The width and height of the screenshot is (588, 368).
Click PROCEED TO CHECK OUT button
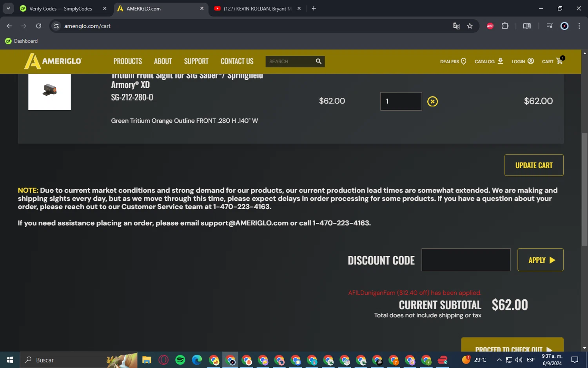(x=512, y=345)
